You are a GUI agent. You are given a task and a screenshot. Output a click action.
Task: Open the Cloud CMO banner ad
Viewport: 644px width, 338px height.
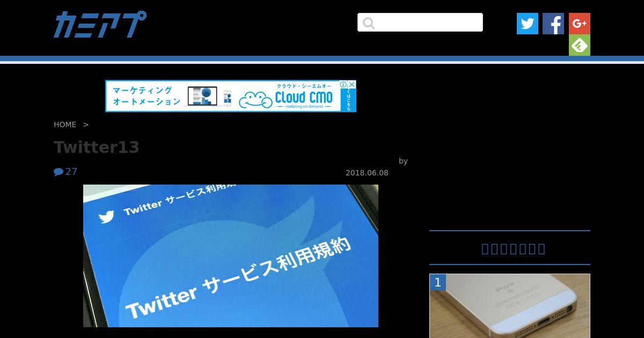click(231, 96)
